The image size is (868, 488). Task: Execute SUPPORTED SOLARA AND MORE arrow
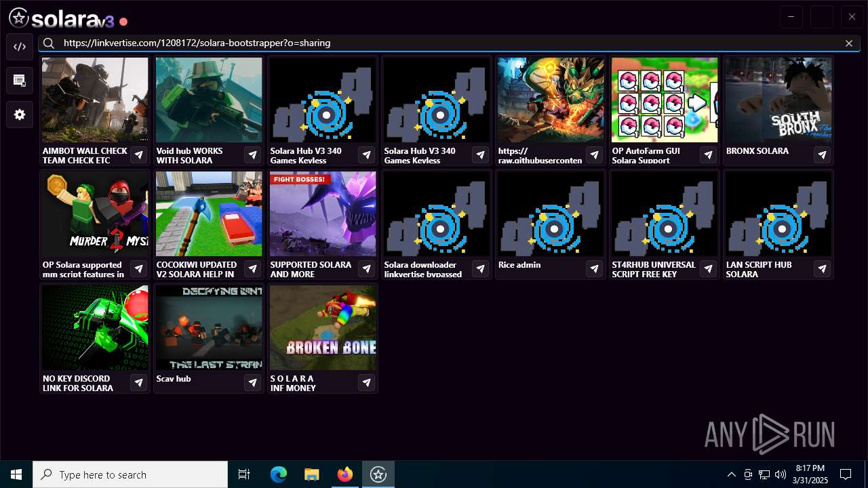[366, 269]
